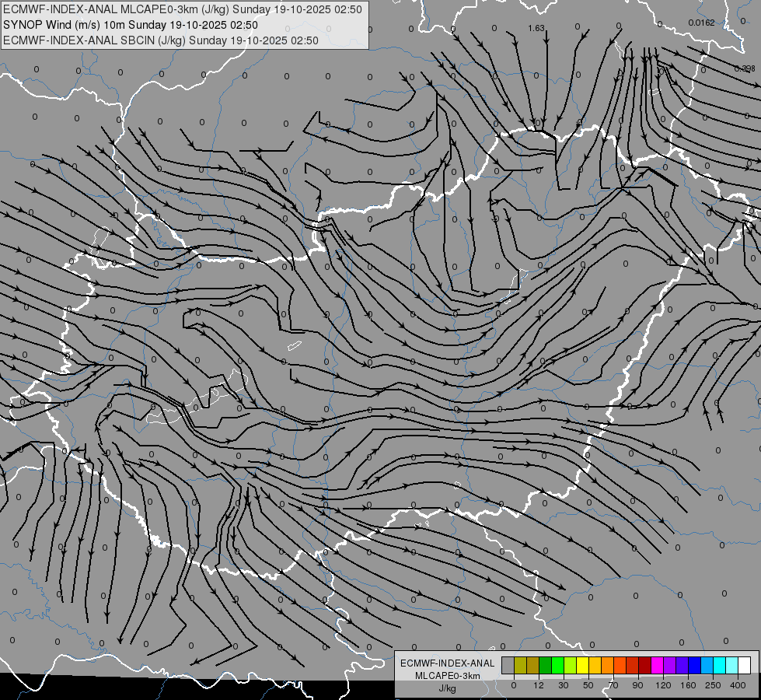Select the pure blue legend swatch
This screenshot has width=761, height=700.
tap(694, 665)
